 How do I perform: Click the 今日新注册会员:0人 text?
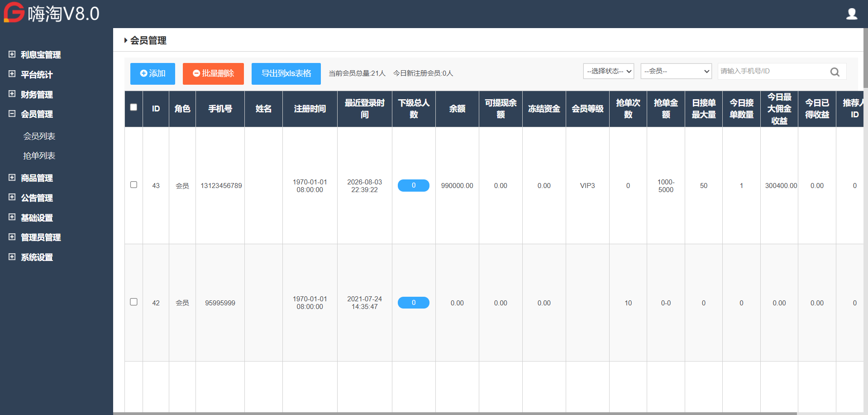tap(423, 73)
